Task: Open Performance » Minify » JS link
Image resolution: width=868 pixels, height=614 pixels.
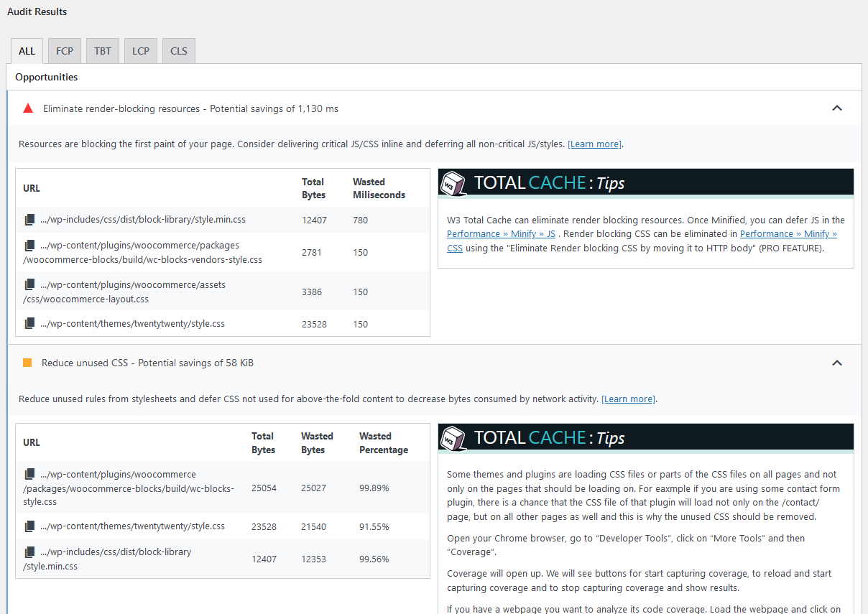Action: [501, 234]
